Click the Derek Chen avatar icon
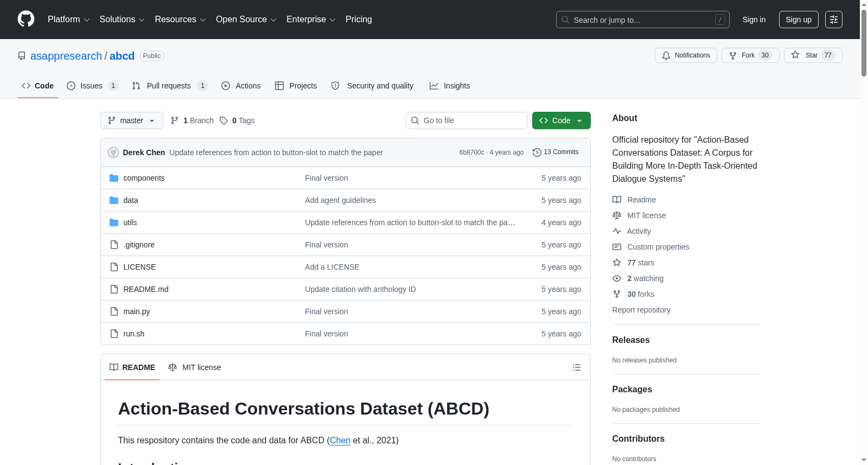Screen dimensions: 868x465 click(113, 152)
